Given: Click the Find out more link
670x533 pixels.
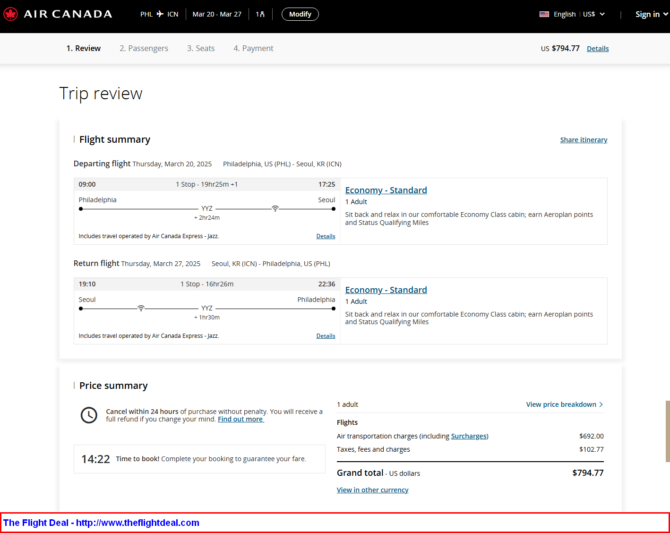Looking at the screenshot, I should coord(241,419).
